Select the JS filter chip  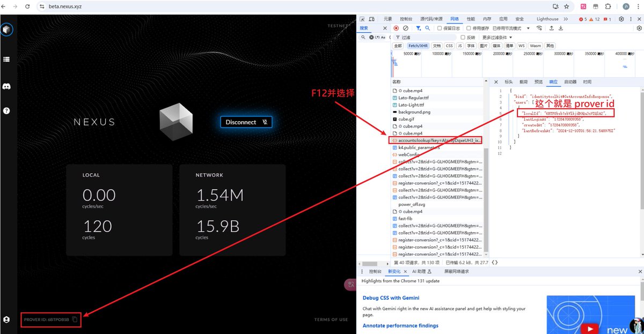(460, 46)
